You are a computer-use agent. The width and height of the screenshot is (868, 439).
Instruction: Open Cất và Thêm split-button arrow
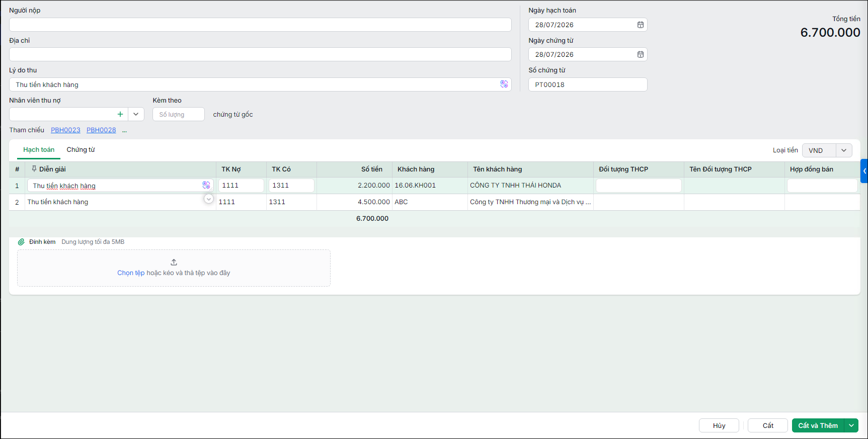[851, 425]
